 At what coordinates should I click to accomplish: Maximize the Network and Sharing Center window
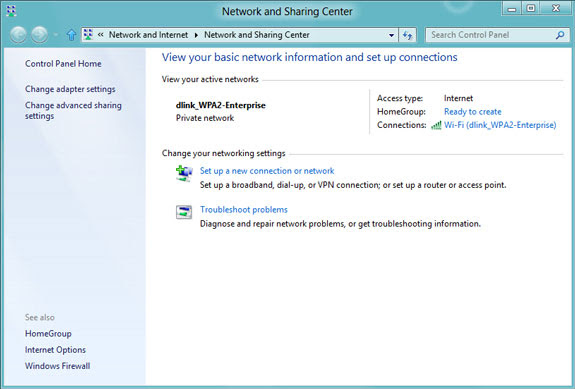[x=531, y=8]
